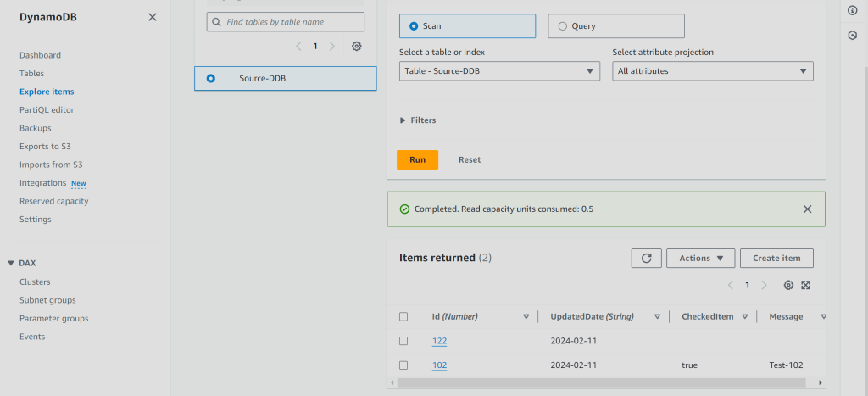868x396 pixels.
Task: Go to PartiQL editor in sidebar
Action: coord(47,110)
